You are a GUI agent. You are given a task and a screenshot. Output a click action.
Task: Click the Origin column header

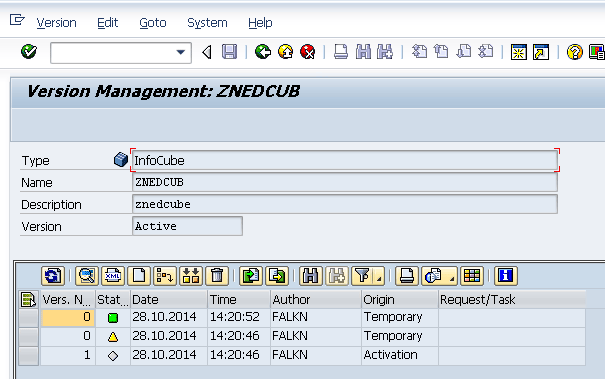pyautogui.click(x=399, y=299)
